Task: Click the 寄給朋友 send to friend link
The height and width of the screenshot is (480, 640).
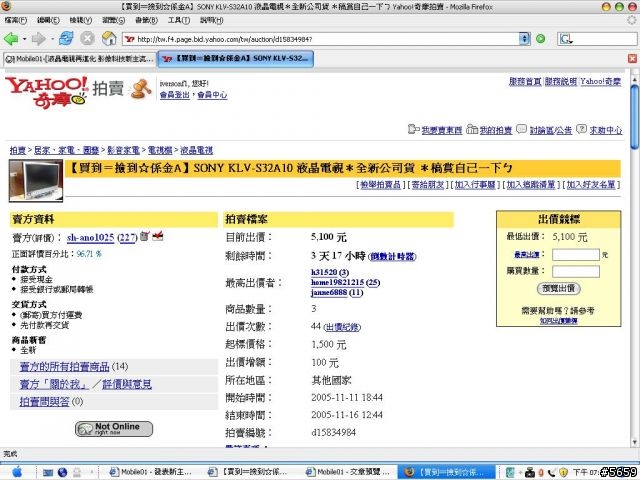Action: click(427, 185)
